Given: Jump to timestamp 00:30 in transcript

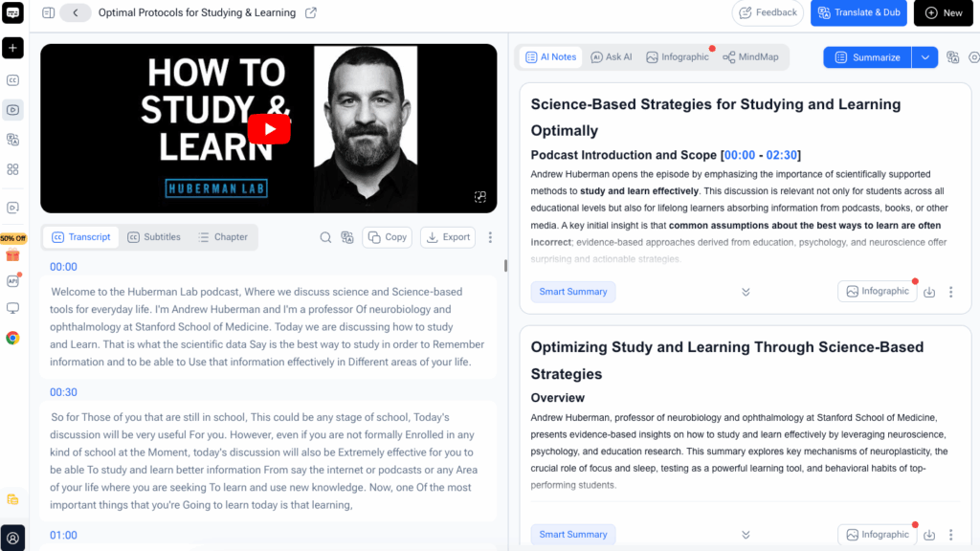Looking at the screenshot, I should (64, 392).
